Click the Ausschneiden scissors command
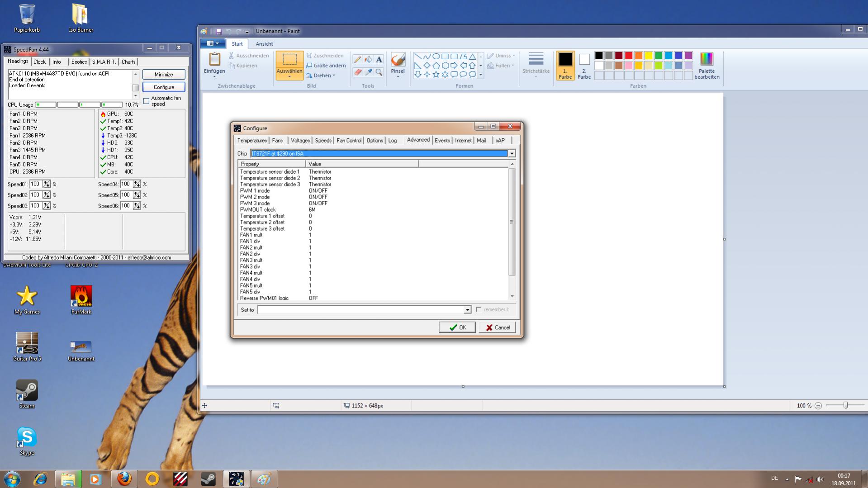 [x=249, y=56]
